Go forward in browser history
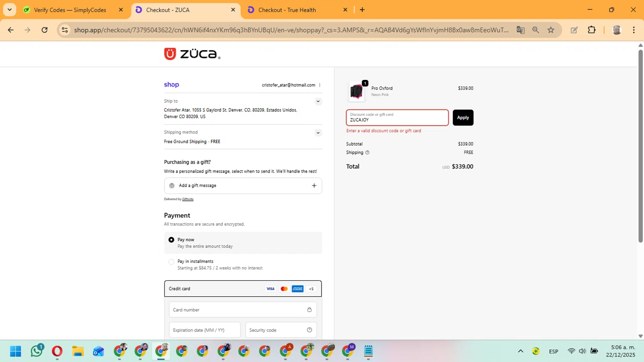Screen dimensions: 644x362 (27, 30)
